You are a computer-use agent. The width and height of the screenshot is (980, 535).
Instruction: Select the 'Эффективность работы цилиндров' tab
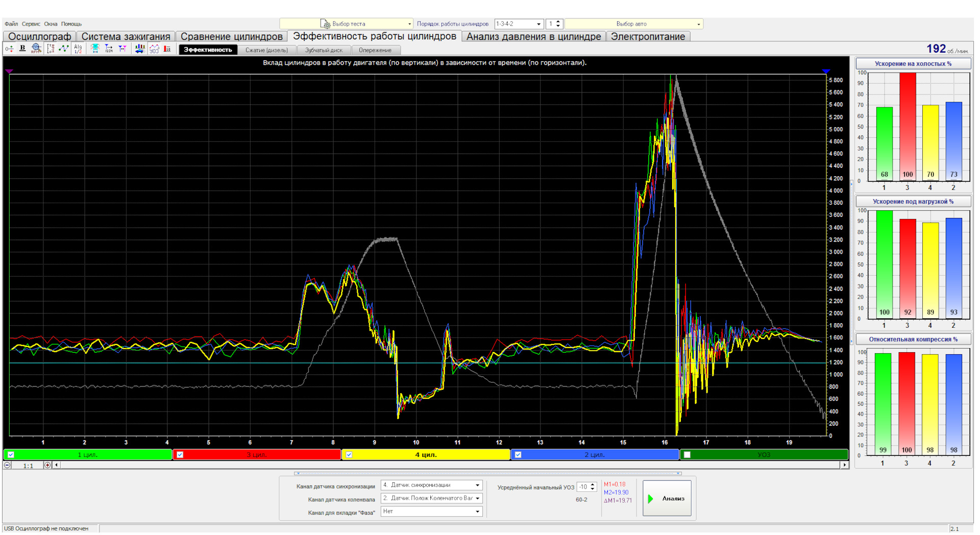[x=375, y=36]
